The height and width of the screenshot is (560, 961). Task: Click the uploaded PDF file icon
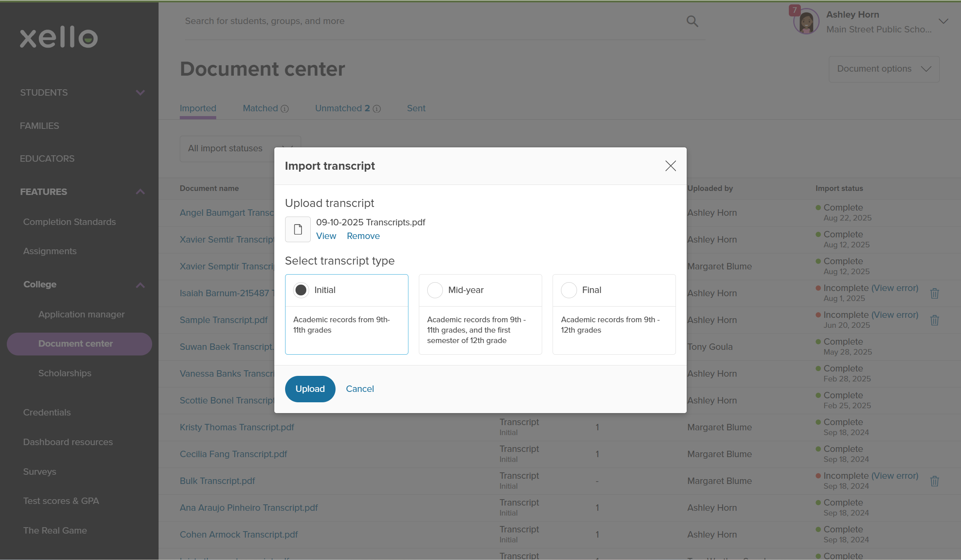pyautogui.click(x=298, y=229)
